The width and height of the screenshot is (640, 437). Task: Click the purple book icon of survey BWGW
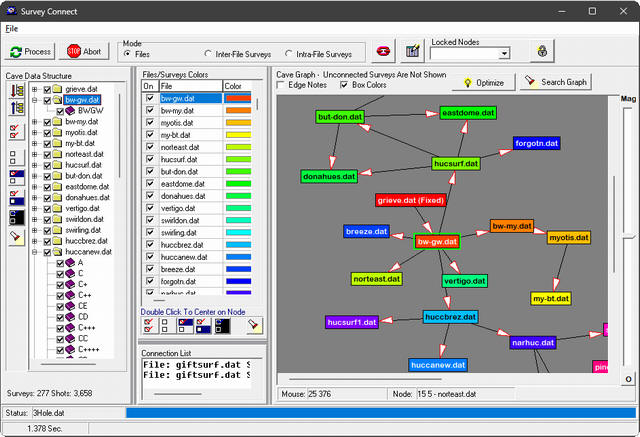70,111
